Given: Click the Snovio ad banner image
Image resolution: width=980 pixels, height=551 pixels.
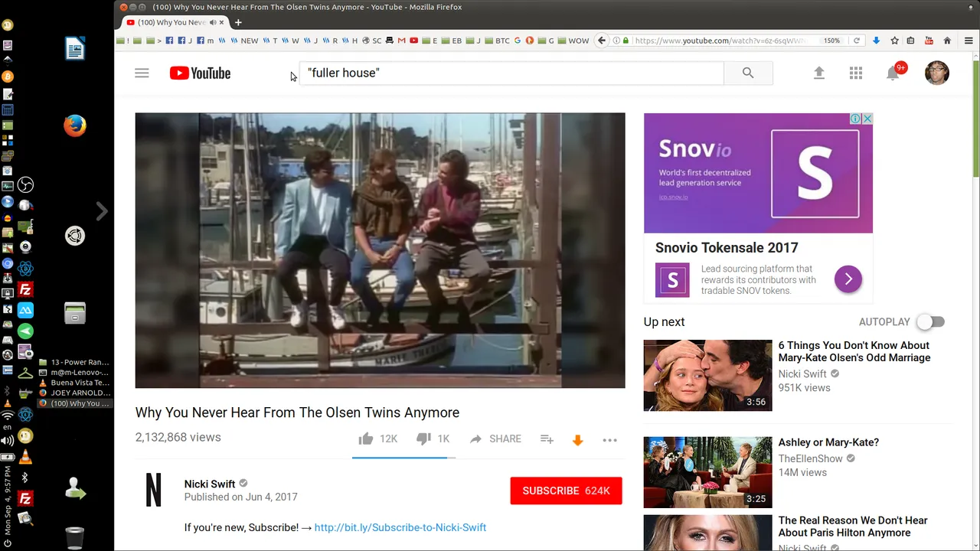Looking at the screenshot, I should (758, 173).
